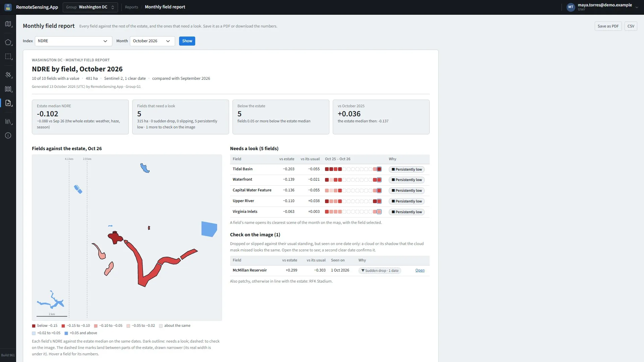Viewport: 644px width, 362px height.
Task: Open the dashed rectangle selection icon
Action: coord(8,57)
